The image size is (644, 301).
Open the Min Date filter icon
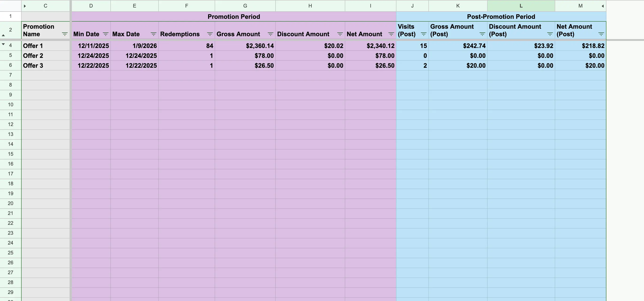click(105, 34)
